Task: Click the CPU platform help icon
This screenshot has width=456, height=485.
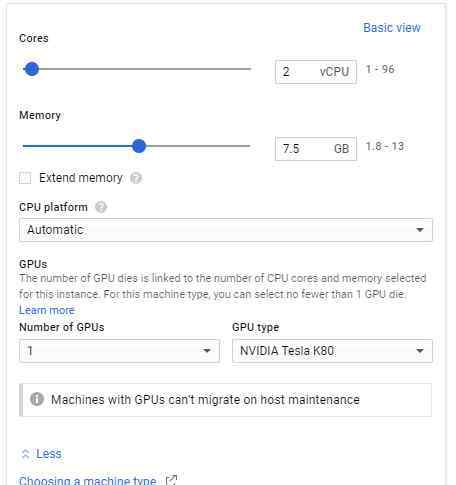Action: click(x=101, y=207)
